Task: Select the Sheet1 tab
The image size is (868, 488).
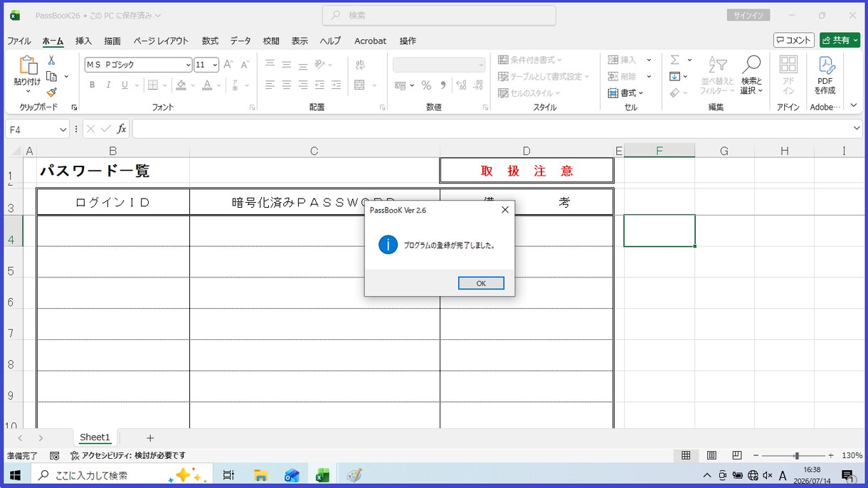Action: 95,437
